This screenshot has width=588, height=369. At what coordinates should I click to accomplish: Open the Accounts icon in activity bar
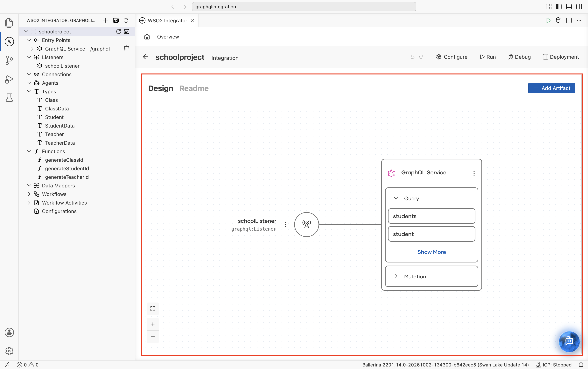click(9, 332)
